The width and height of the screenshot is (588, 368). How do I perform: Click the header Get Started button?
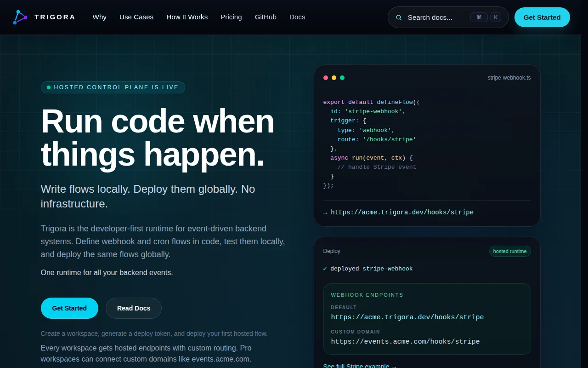[x=542, y=17]
